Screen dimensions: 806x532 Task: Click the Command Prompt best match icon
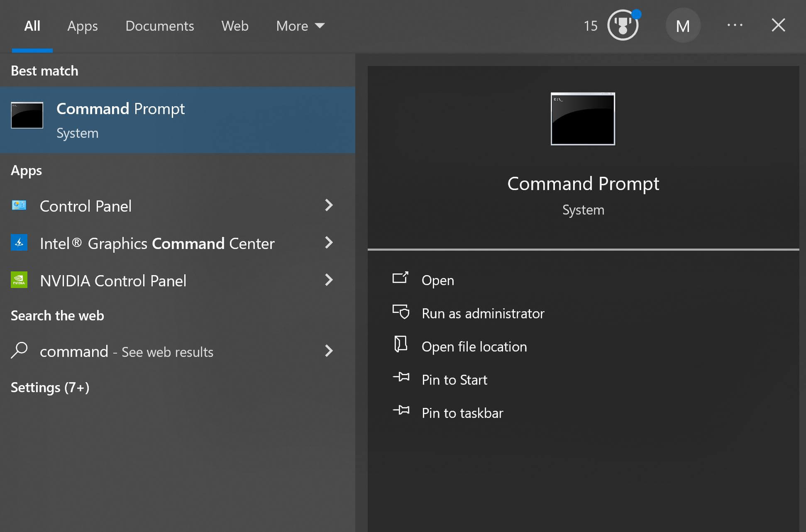(x=27, y=115)
